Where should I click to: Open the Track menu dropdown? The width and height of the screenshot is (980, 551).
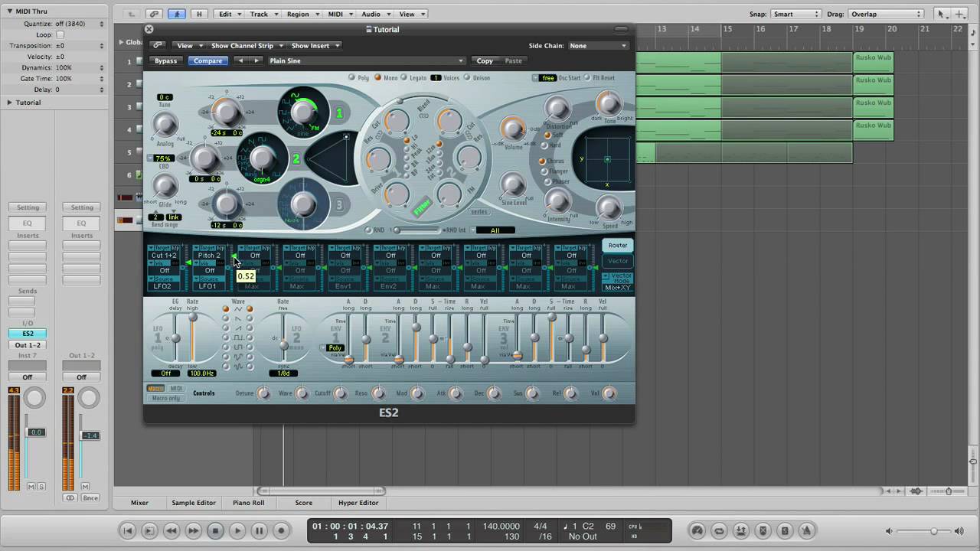click(x=263, y=14)
